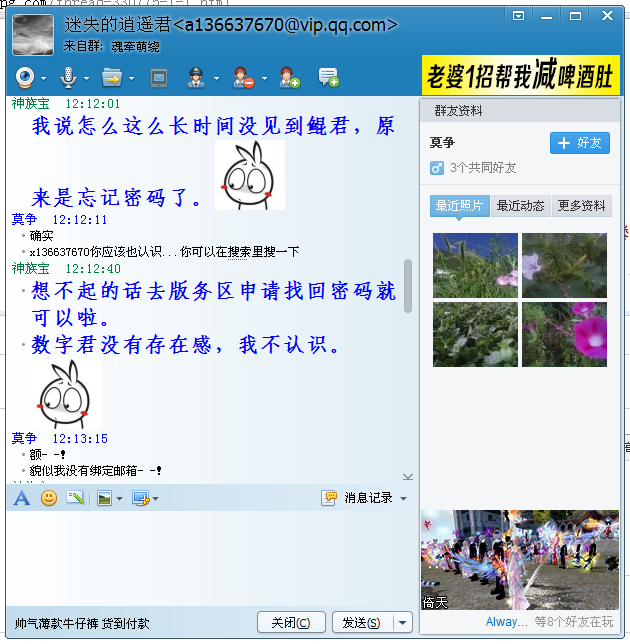This screenshot has width=630, height=644.
Task: Click the male gender icon under 莫争
Action: (437, 168)
